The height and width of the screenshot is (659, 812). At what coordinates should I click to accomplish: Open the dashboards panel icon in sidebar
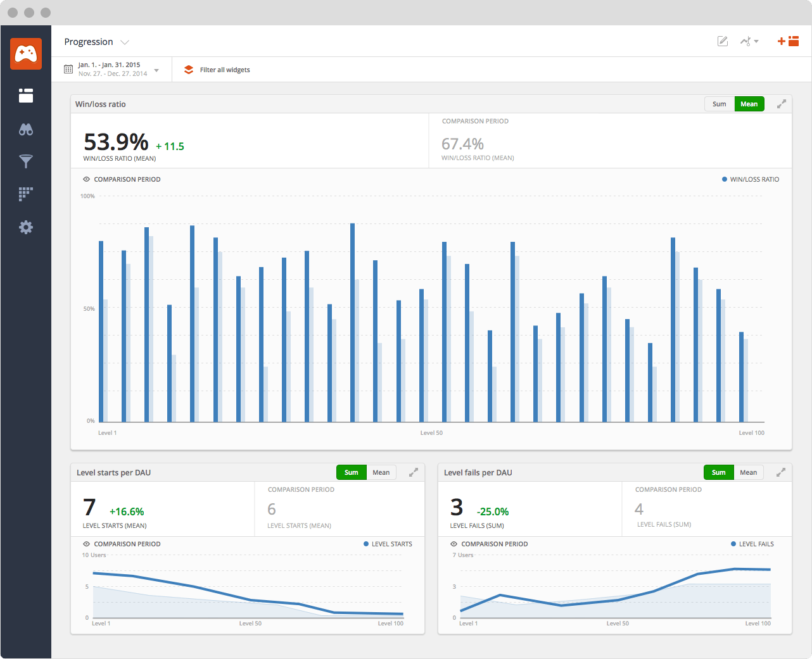coord(25,96)
